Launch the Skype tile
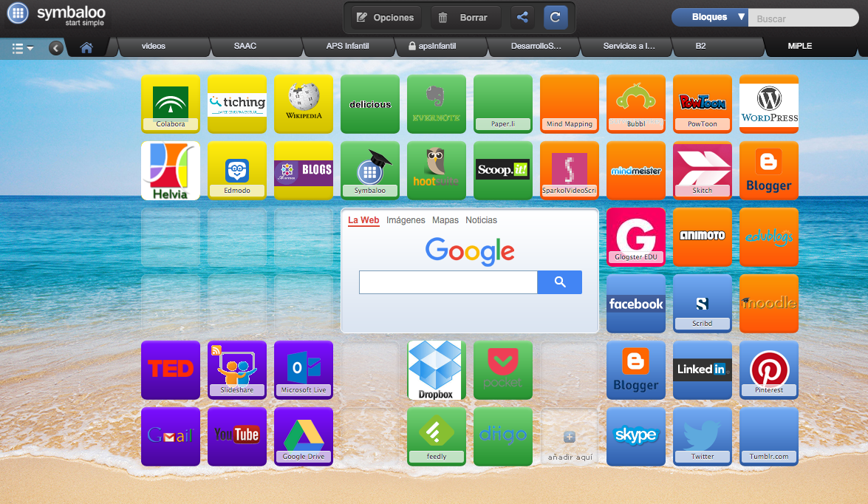This screenshot has height=504, width=868. (x=635, y=437)
